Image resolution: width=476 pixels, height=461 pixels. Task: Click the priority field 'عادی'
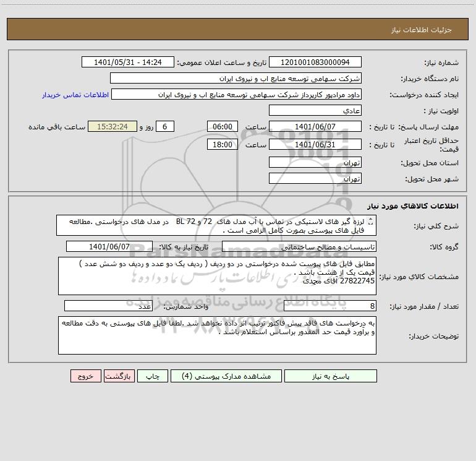[x=315, y=110]
